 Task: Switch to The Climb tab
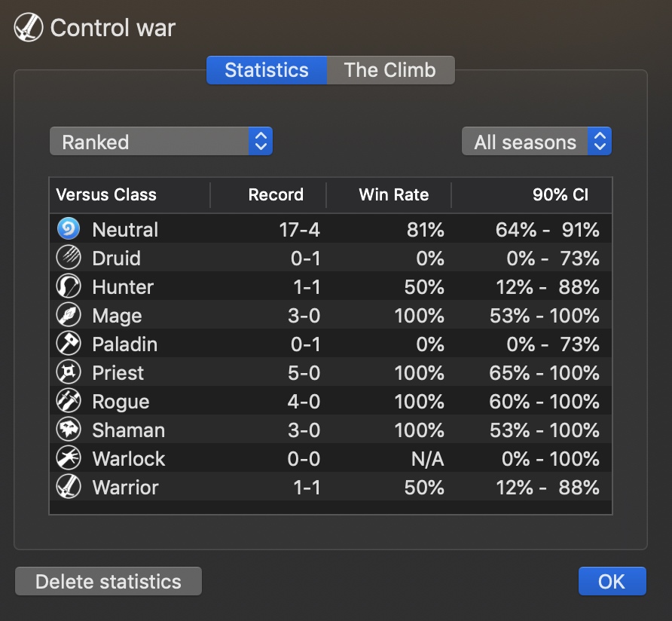[x=390, y=70]
